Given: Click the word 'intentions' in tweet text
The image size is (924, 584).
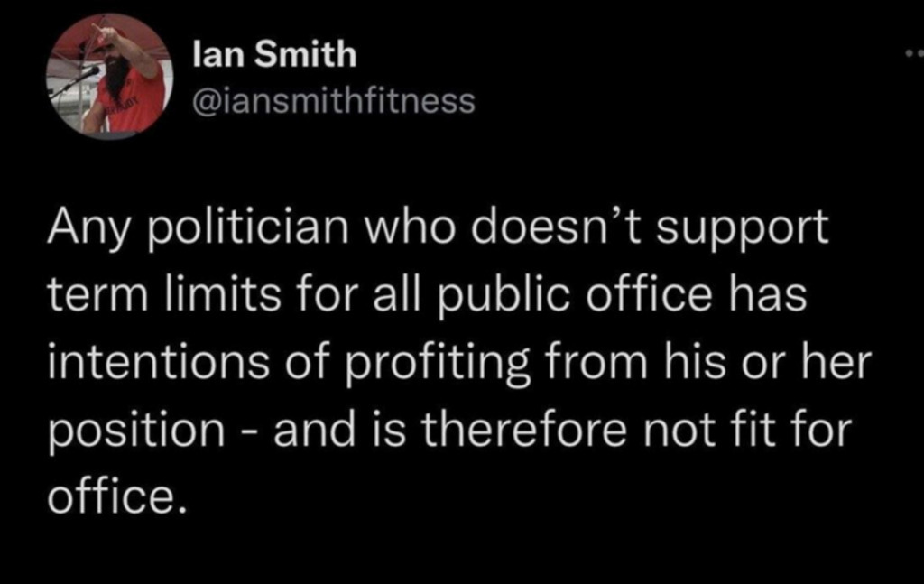Looking at the screenshot, I should (159, 361).
